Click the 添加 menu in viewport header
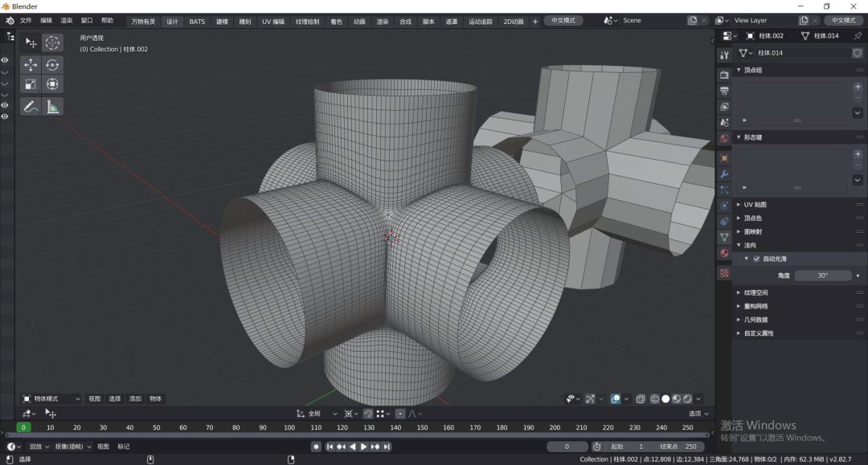Screen dimensions: 868x465 [x=135, y=398]
